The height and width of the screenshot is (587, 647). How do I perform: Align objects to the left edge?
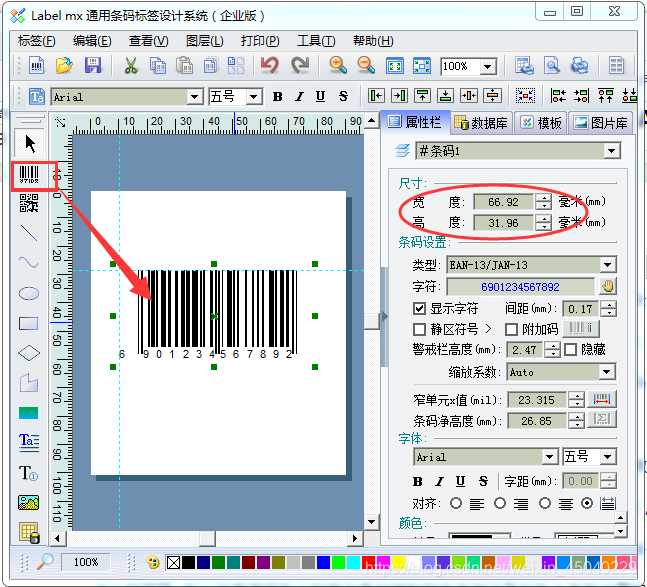click(x=376, y=96)
